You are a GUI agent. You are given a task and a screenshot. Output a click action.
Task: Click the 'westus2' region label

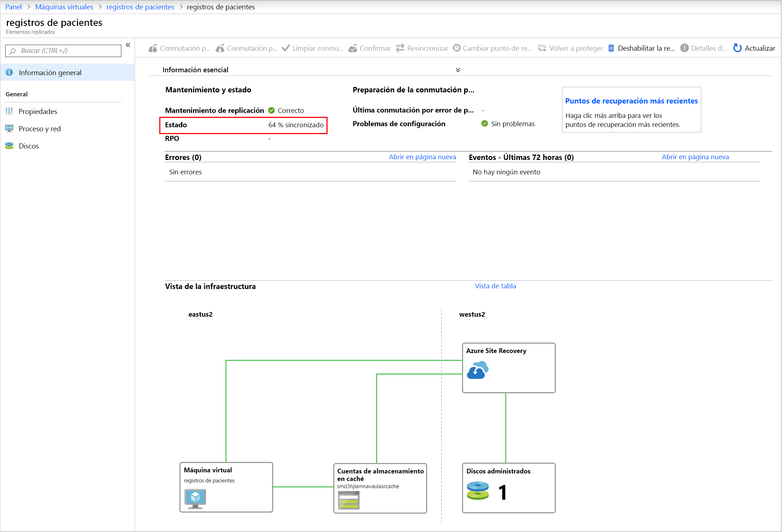coord(472,314)
